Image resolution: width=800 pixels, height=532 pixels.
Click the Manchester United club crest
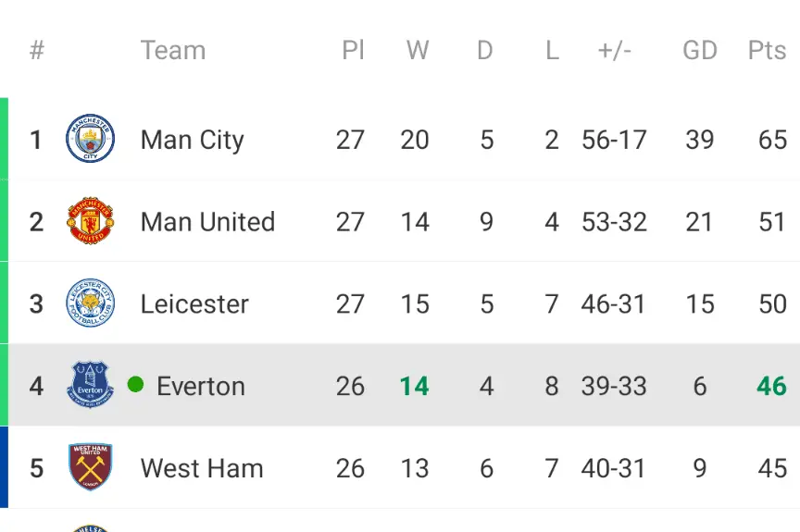(x=91, y=222)
